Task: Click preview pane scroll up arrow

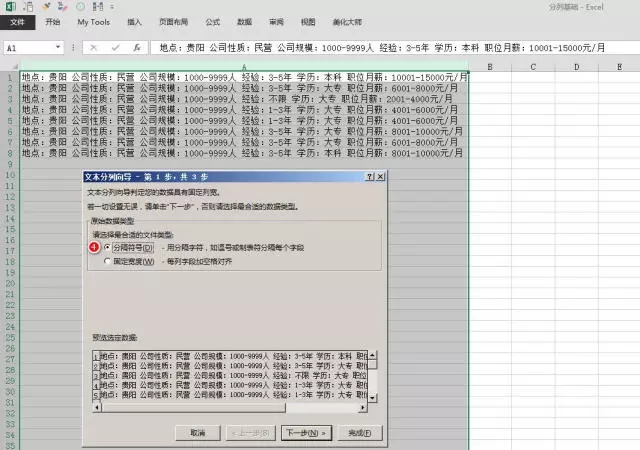Action: pyautogui.click(x=372, y=355)
